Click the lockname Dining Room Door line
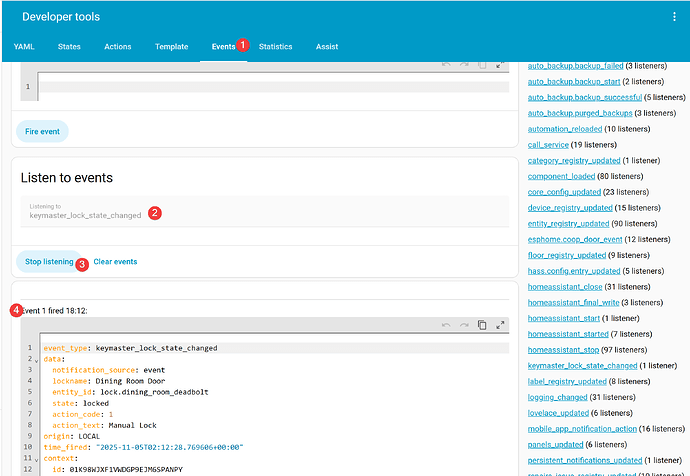The image size is (690, 476). tap(109, 381)
